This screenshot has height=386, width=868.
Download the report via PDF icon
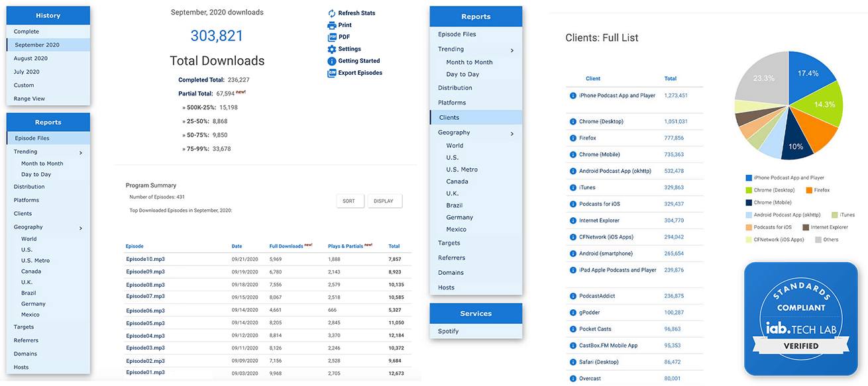click(332, 37)
